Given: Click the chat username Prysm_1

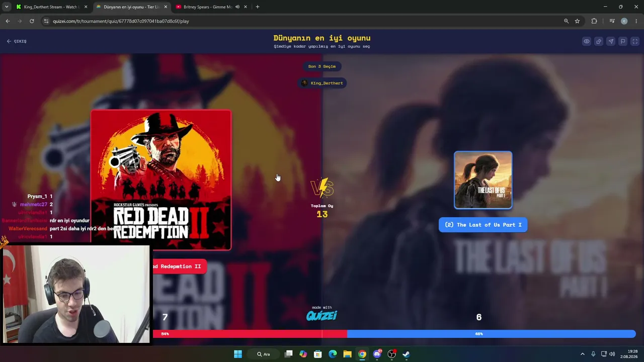Looking at the screenshot, I should click(x=37, y=197).
